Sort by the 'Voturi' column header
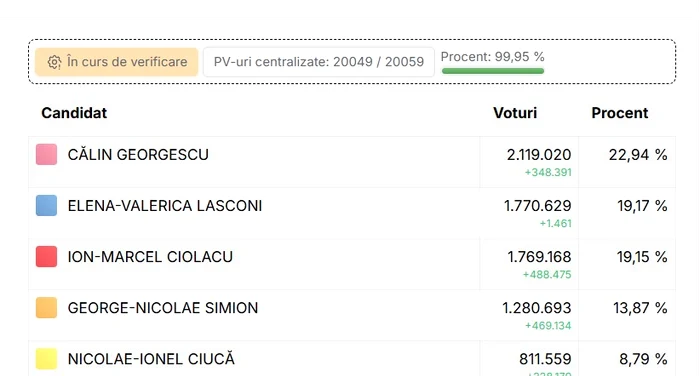The width and height of the screenshot is (700, 376). (515, 113)
